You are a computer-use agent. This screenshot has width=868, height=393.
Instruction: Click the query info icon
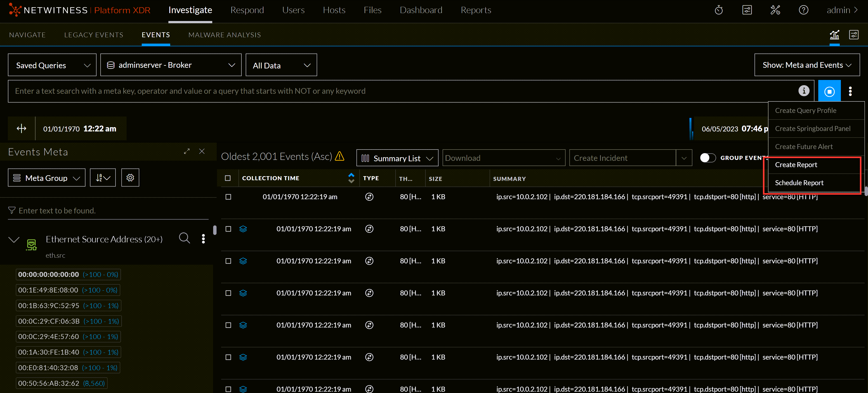tap(804, 91)
